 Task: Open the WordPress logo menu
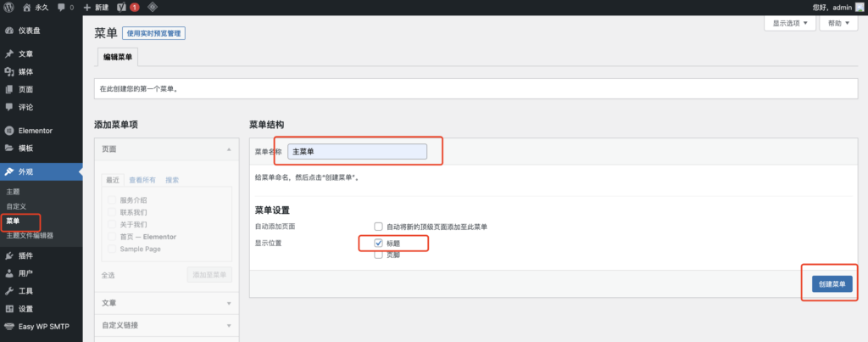[x=8, y=7]
